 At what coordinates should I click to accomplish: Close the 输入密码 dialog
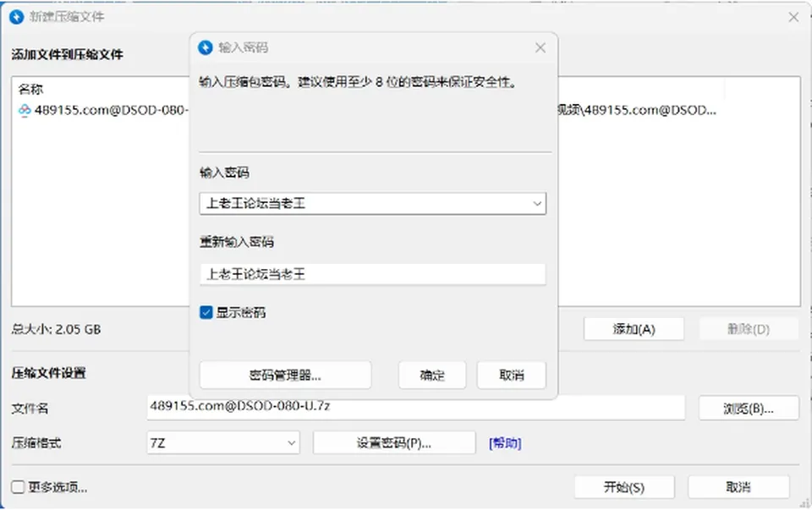540,47
